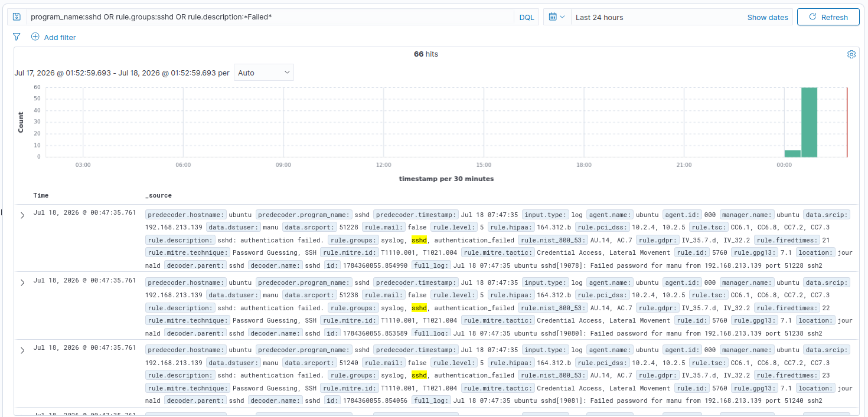Click the Time column header
This screenshot has width=868, height=417.
pyautogui.click(x=41, y=195)
